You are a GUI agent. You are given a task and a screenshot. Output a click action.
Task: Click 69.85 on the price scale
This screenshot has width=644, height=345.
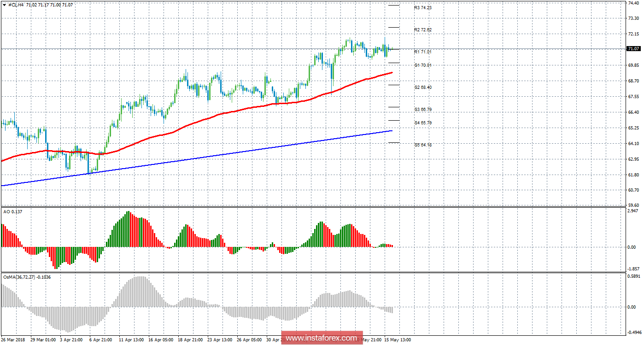pyautogui.click(x=633, y=66)
